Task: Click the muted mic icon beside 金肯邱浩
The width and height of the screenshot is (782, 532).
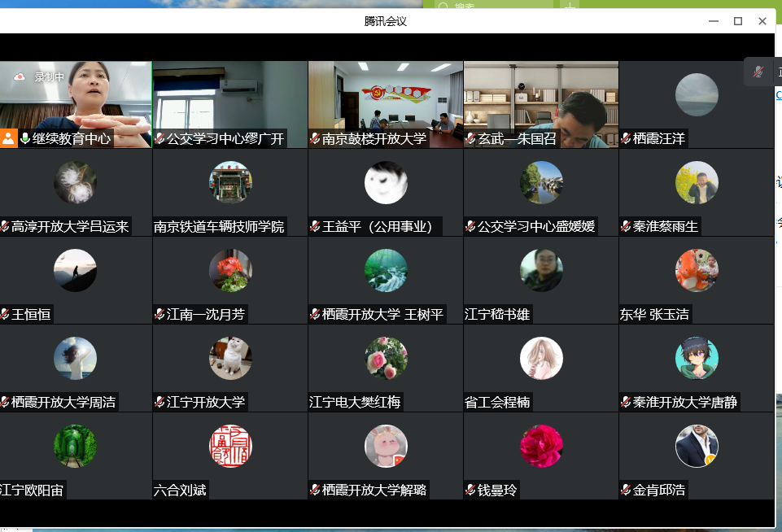Action: [627, 491]
